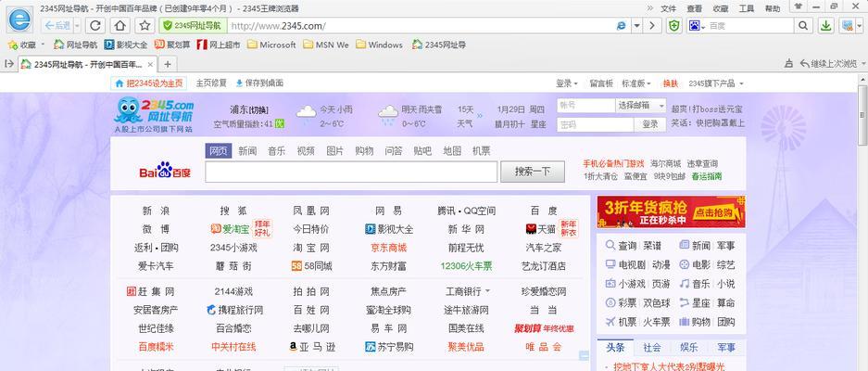868x371 pixels.
Task: Click the 2345.com octopus logo
Action: pyautogui.click(x=154, y=115)
